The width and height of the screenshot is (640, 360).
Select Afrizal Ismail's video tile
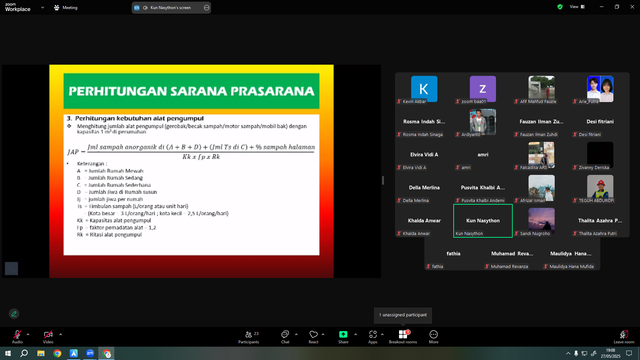(542, 188)
